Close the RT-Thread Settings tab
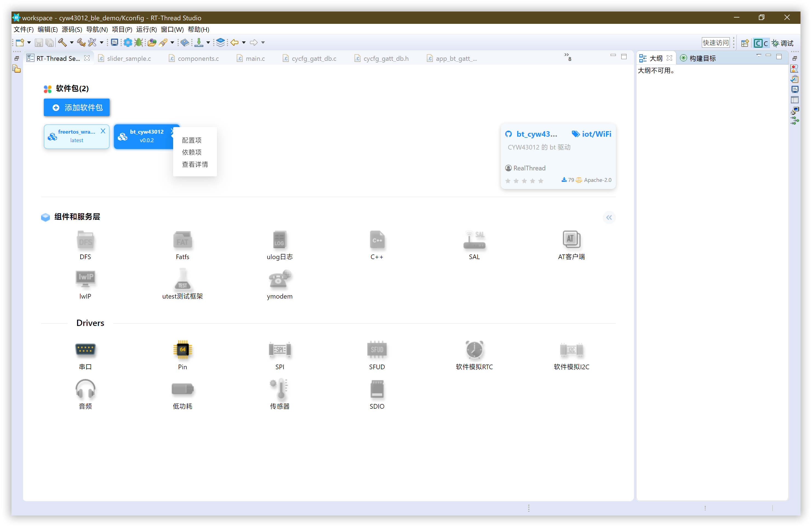This screenshot has height=527, width=812. tap(87, 58)
